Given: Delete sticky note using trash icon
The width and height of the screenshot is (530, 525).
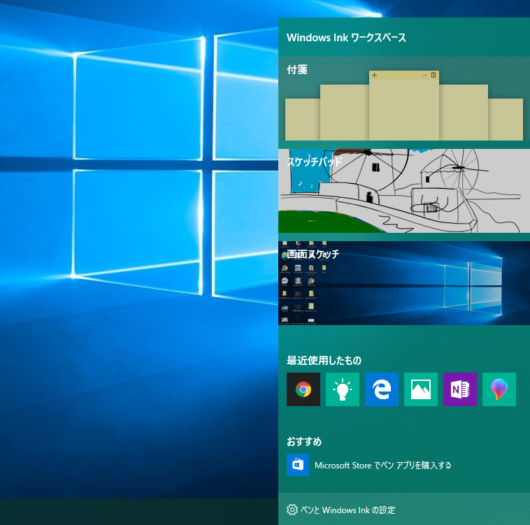Looking at the screenshot, I should [433, 75].
